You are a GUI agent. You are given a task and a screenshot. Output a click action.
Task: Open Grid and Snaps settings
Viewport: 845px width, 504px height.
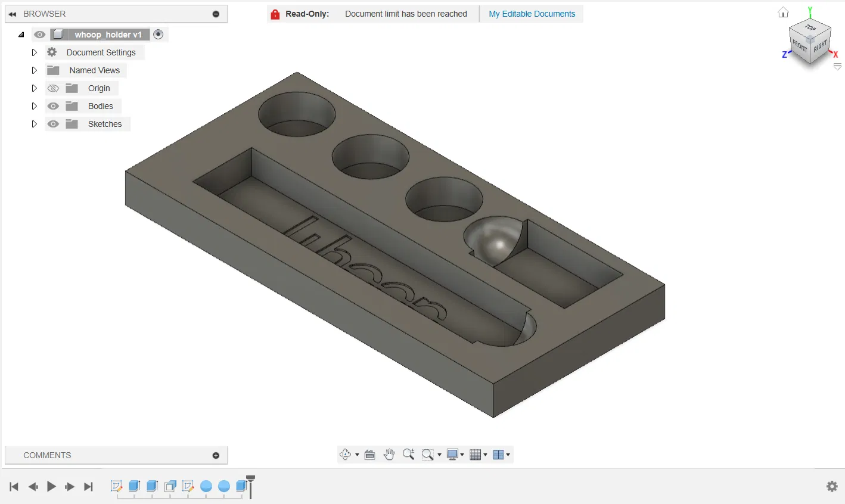[x=476, y=455]
